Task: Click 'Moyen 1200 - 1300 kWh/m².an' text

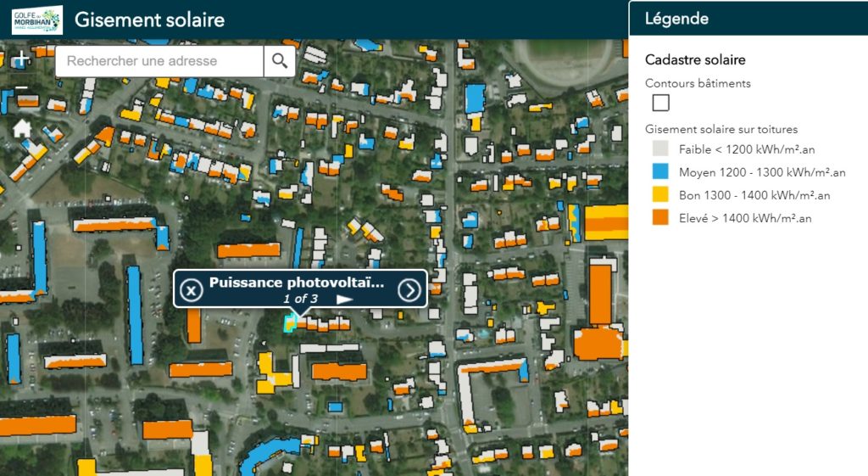Action: point(762,172)
